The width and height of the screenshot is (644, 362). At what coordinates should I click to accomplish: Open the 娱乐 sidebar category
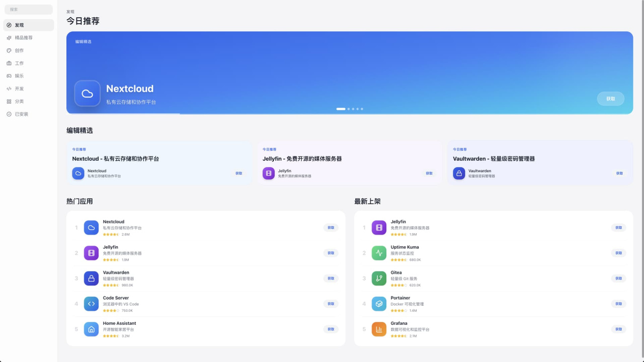tap(29, 76)
